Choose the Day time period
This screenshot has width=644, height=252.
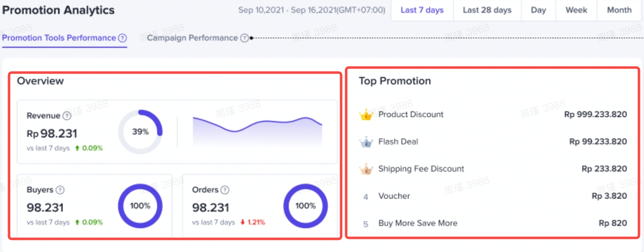tap(538, 10)
